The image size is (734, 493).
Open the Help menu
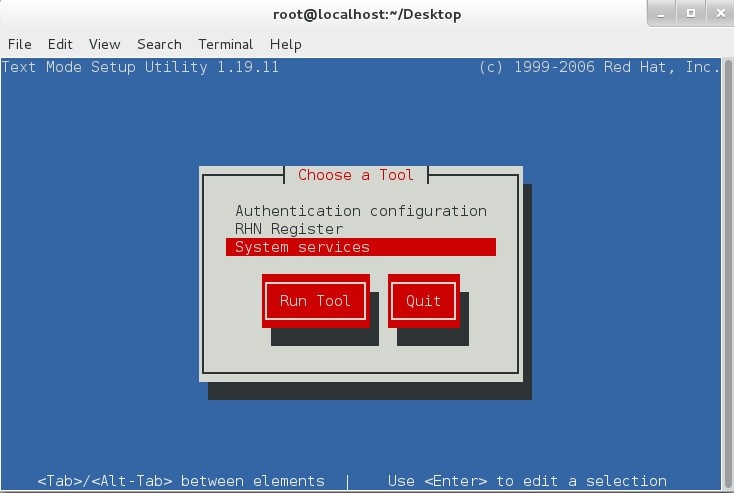[285, 44]
